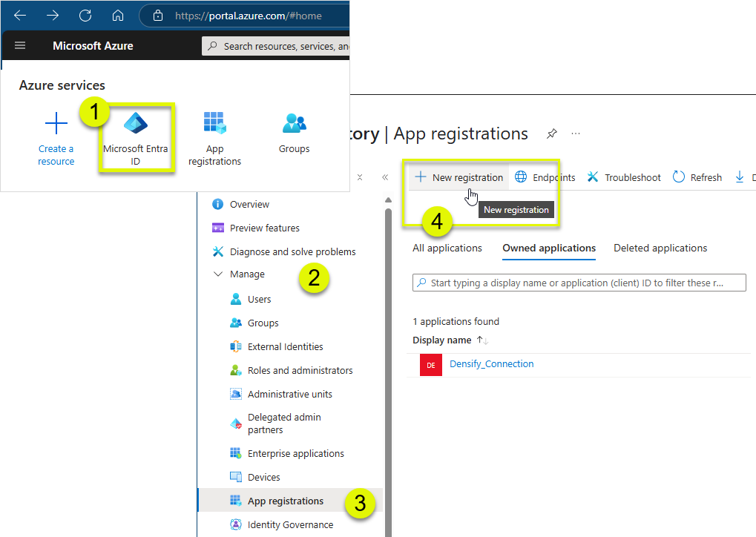Open Devices in the sidebar
The height and width of the screenshot is (537, 756).
263,477
